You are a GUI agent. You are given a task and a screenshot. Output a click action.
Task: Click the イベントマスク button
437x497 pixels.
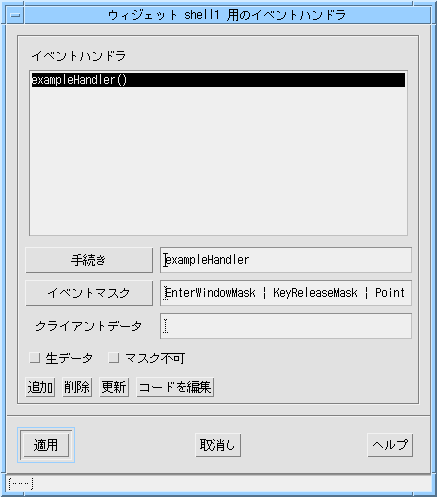click(x=89, y=293)
